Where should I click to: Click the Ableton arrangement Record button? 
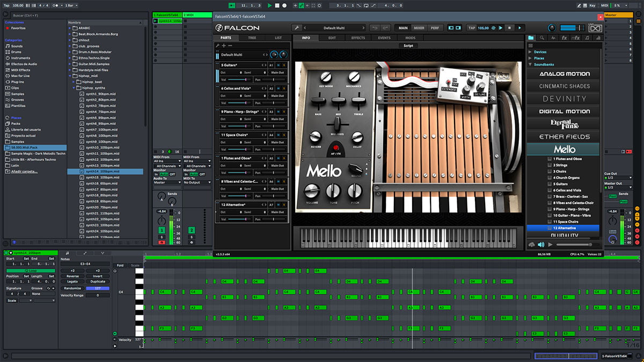click(284, 5)
